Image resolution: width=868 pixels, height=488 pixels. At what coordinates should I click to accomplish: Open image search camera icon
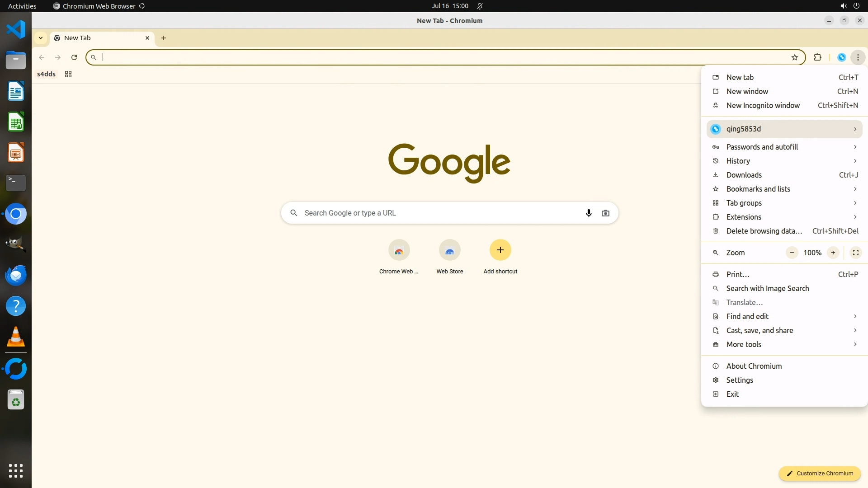click(605, 213)
